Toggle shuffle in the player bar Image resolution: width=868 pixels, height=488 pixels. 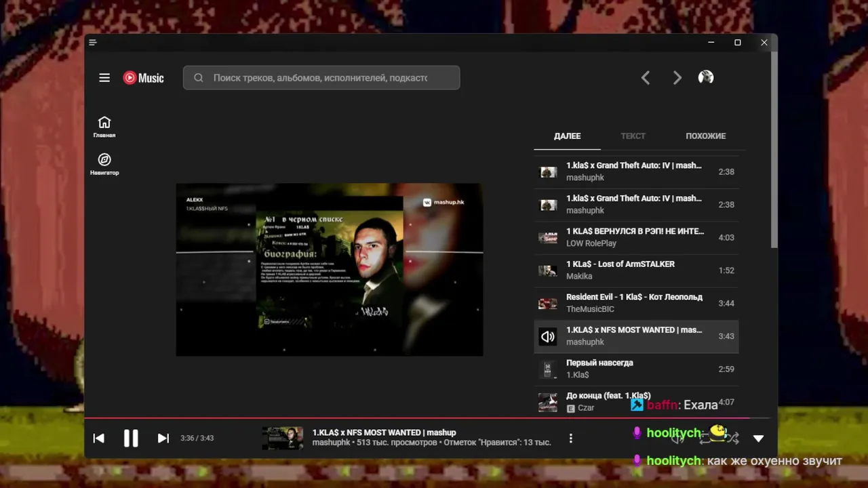[x=733, y=439]
